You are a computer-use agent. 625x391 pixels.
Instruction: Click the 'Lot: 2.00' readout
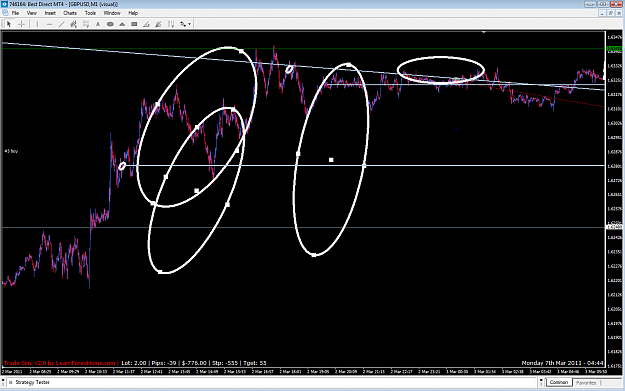click(x=133, y=363)
